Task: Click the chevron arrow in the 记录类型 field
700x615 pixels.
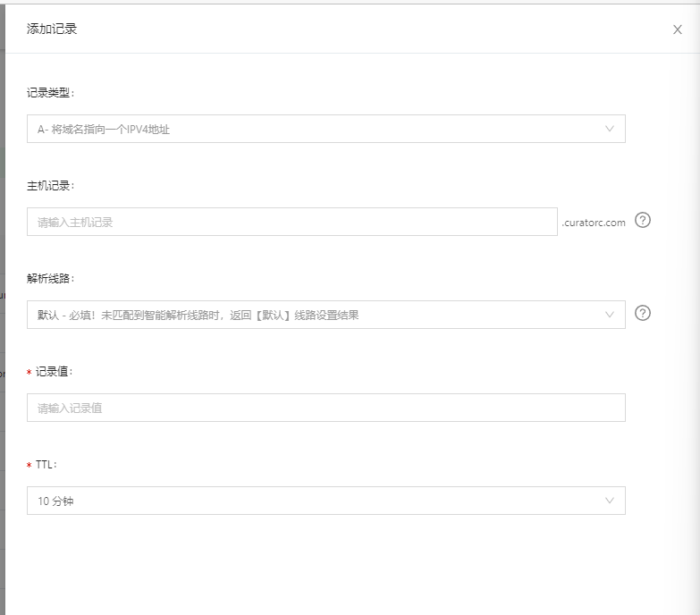Action: (610, 129)
